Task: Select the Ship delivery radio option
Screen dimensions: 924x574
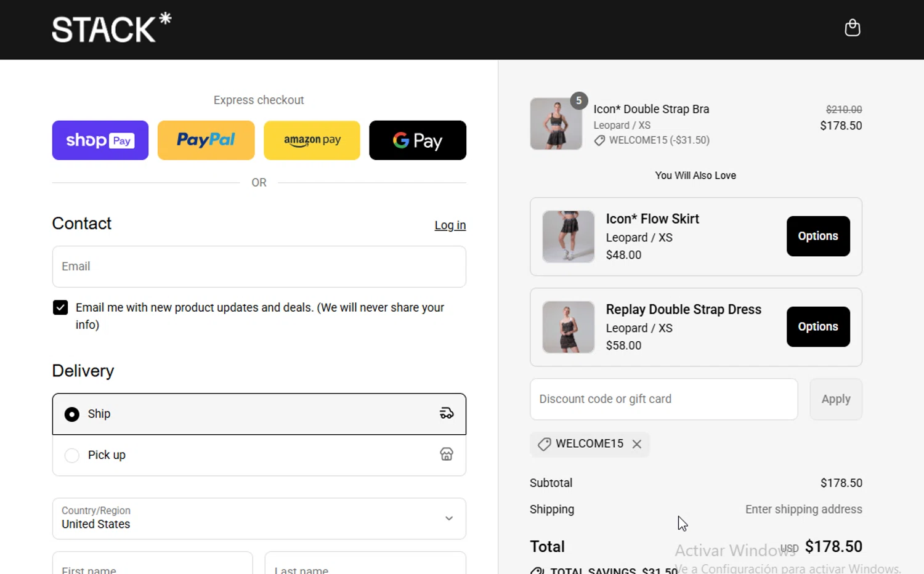Action: point(72,414)
